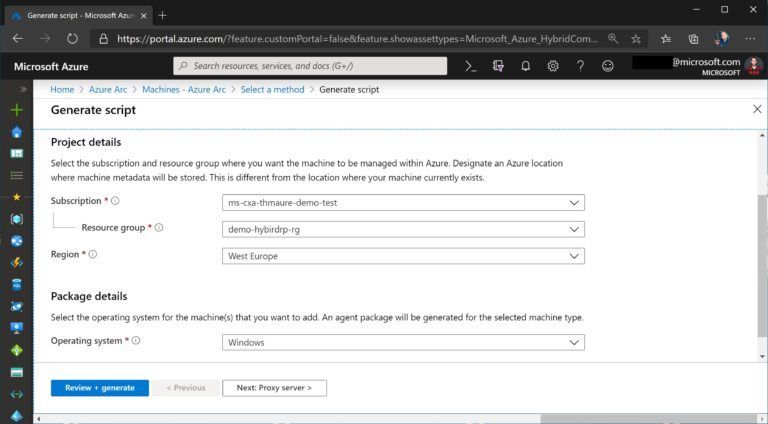
Task: Go to Select a method breadcrumb
Action: click(272, 90)
